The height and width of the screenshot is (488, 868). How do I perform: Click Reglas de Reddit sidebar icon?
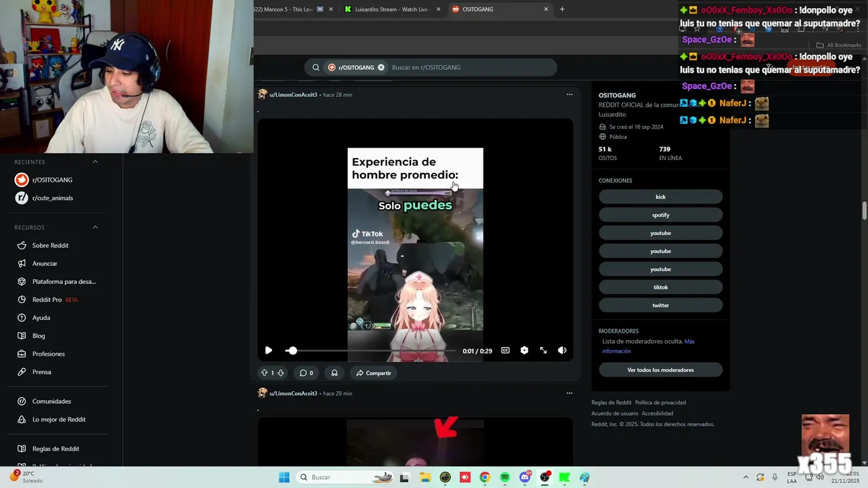(21, 449)
